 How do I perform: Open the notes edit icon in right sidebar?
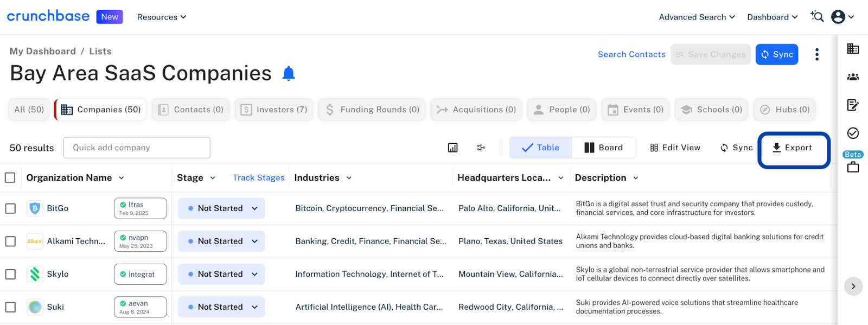pos(853,105)
